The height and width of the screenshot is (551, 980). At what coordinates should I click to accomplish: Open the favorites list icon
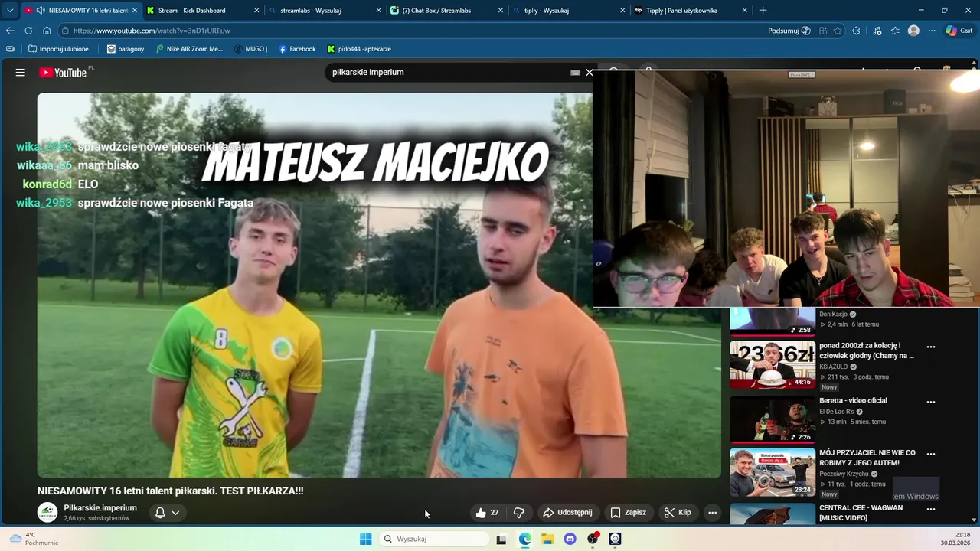pyautogui.click(x=895, y=31)
